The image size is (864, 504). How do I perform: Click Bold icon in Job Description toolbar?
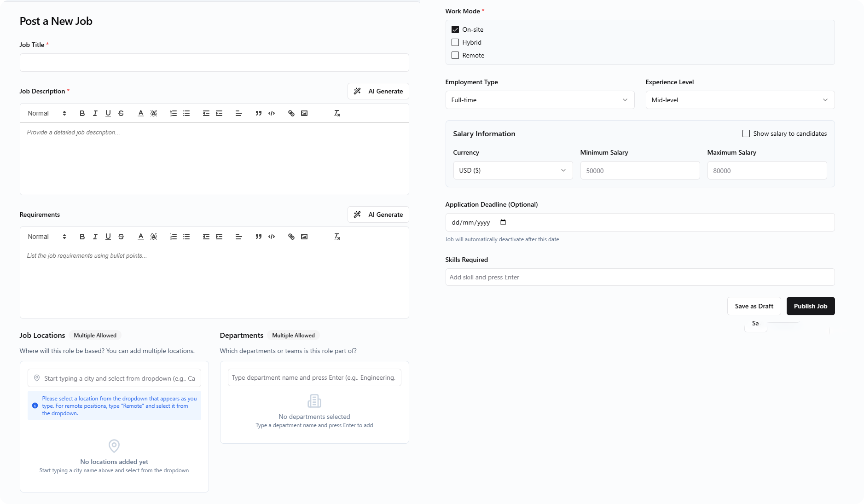click(82, 113)
